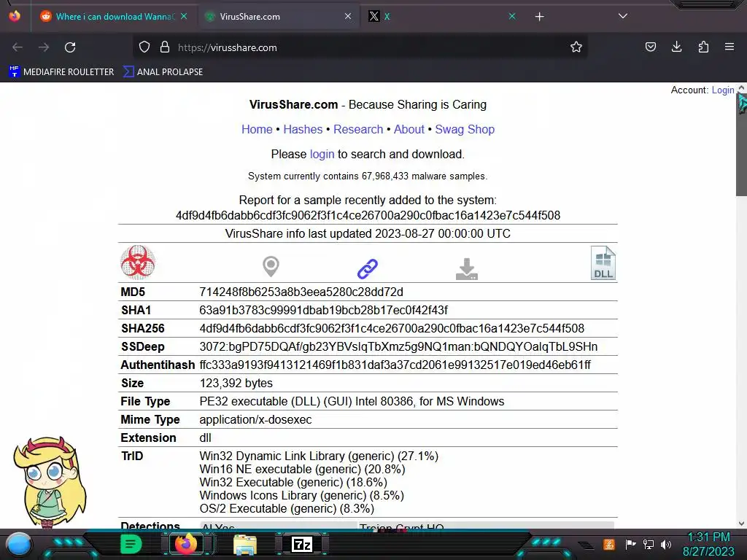Select the VirusShare.com tab
Image resolution: width=747 pixels, height=560 pixels.
279,17
